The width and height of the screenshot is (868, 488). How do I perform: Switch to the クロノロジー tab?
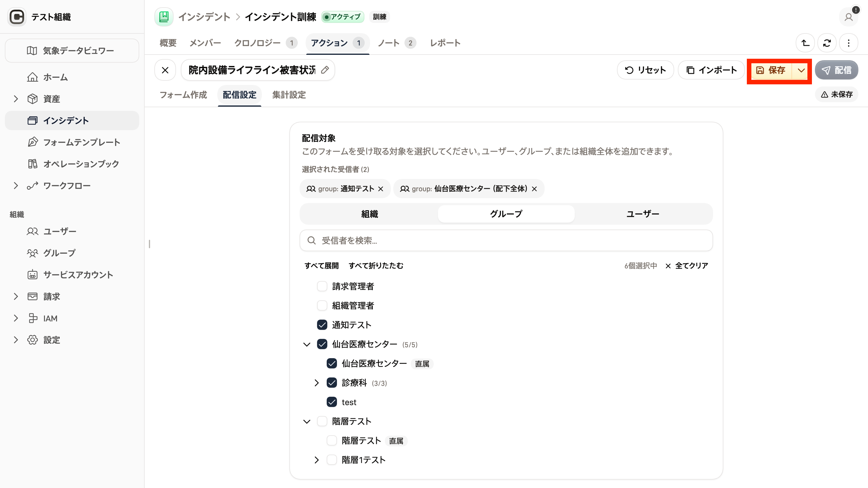point(266,43)
